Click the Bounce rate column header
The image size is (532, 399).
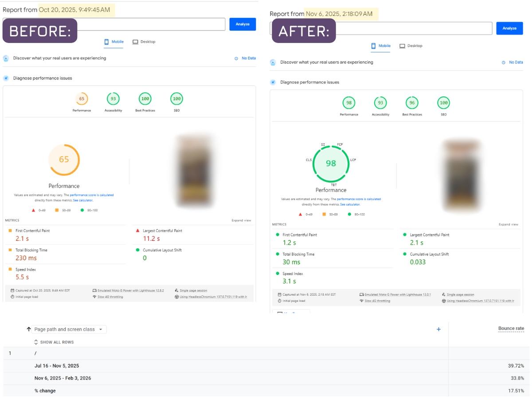click(511, 329)
